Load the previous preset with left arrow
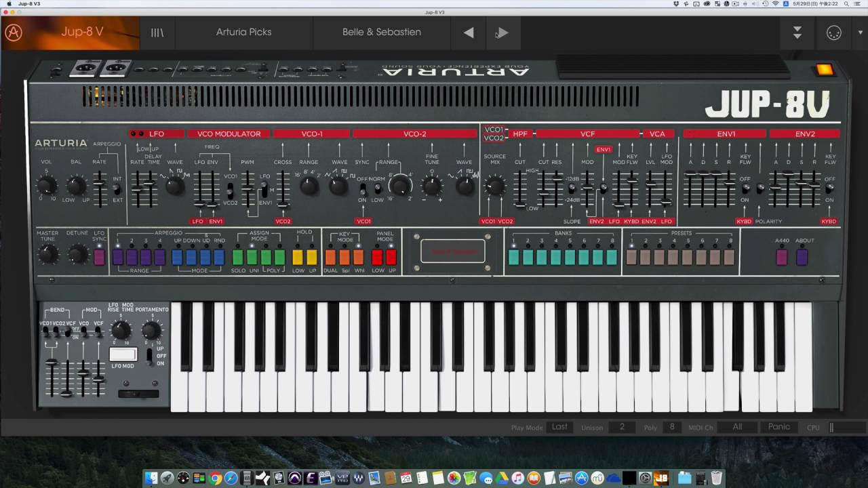 (469, 33)
